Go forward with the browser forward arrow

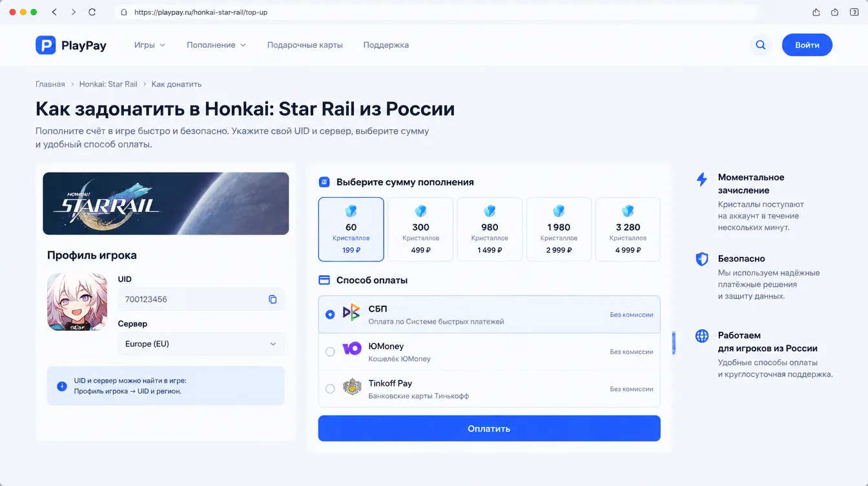(x=73, y=12)
